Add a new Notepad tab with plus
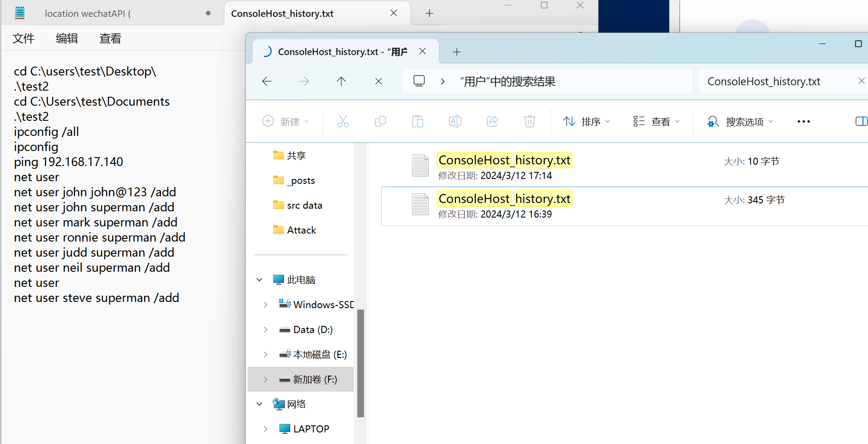This screenshot has width=868, height=444. click(429, 13)
